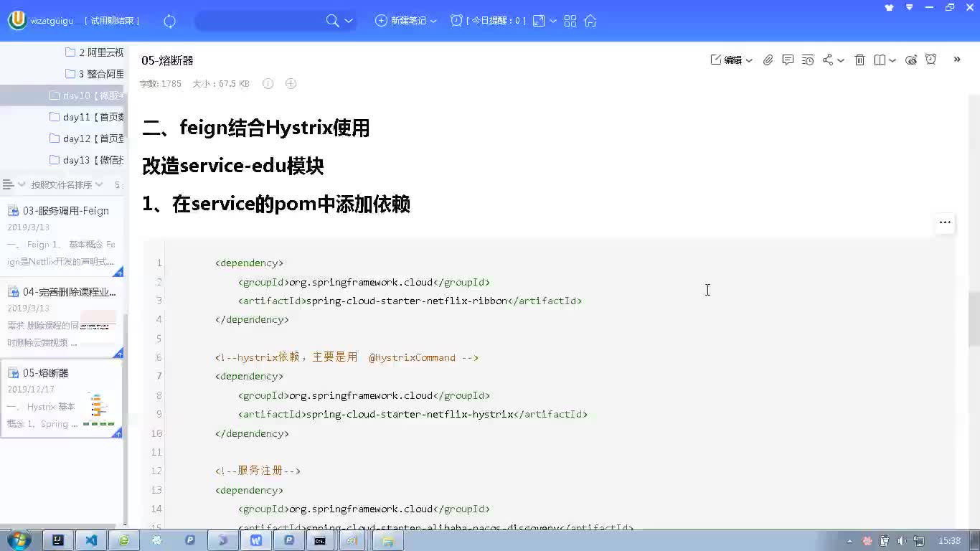This screenshot has height=551, width=980.
Task: Open today's reminders 今日提醒
Action: coord(488,21)
